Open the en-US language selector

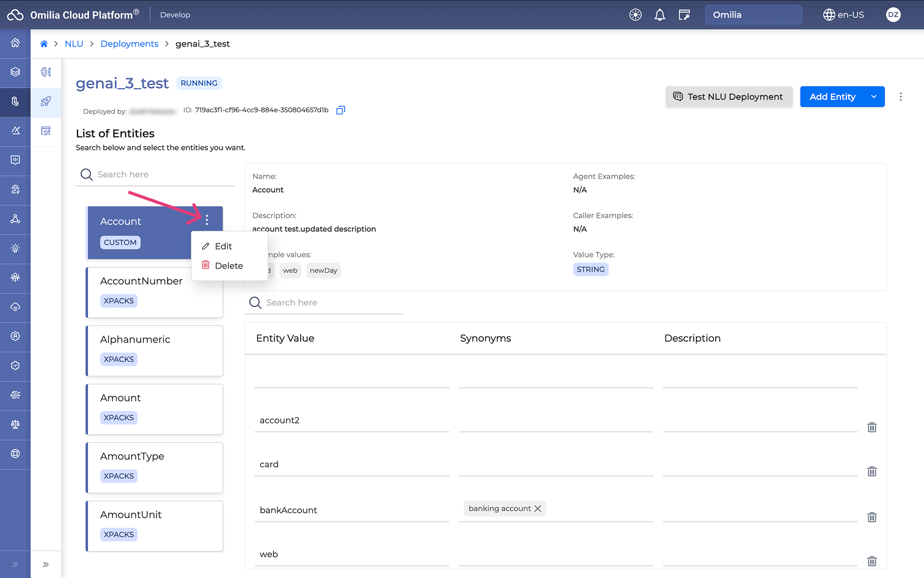(x=843, y=15)
